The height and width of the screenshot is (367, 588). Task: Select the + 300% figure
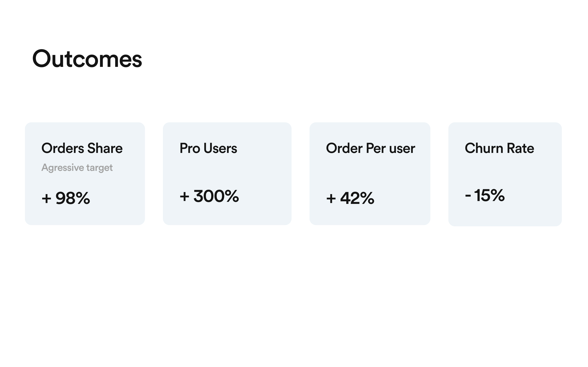pyautogui.click(x=209, y=196)
